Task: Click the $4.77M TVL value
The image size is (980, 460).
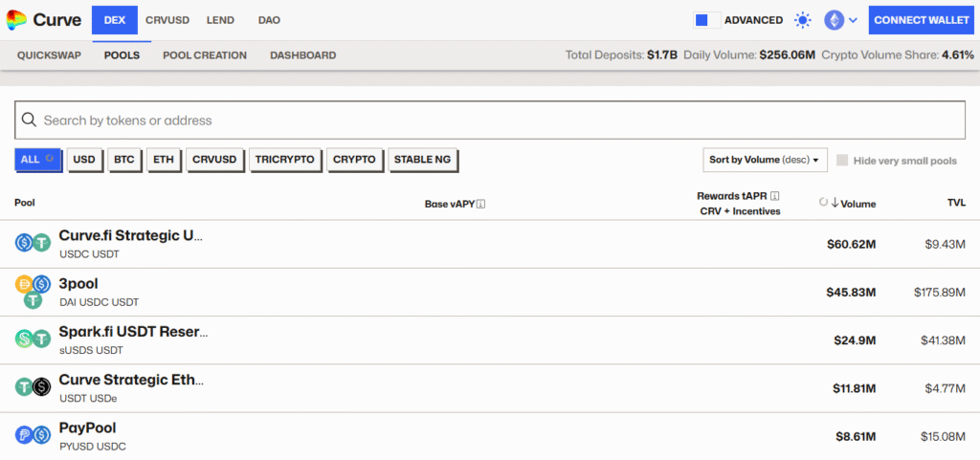Action: (x=945, y=388)
